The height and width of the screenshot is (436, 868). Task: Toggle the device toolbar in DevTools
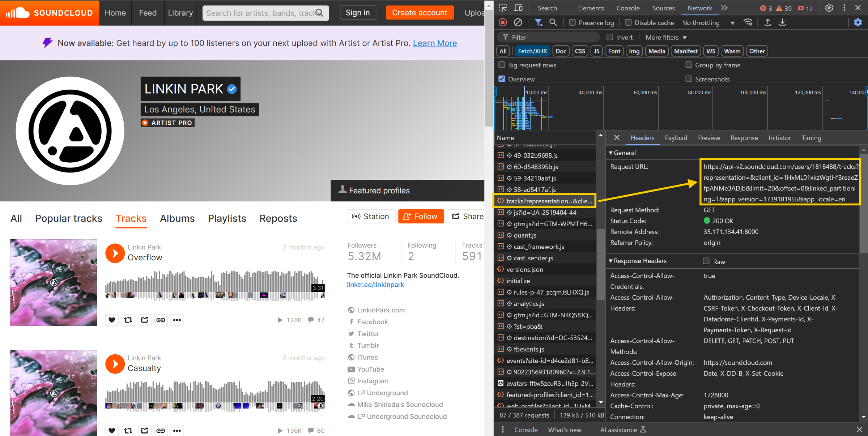pos(518,8)
